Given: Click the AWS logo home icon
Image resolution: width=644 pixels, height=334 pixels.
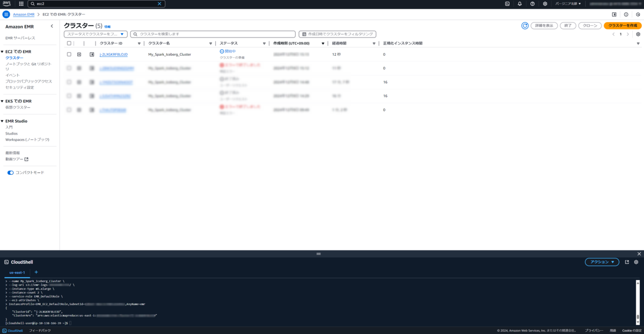Looking at the screenshot, I should (7, 4).
